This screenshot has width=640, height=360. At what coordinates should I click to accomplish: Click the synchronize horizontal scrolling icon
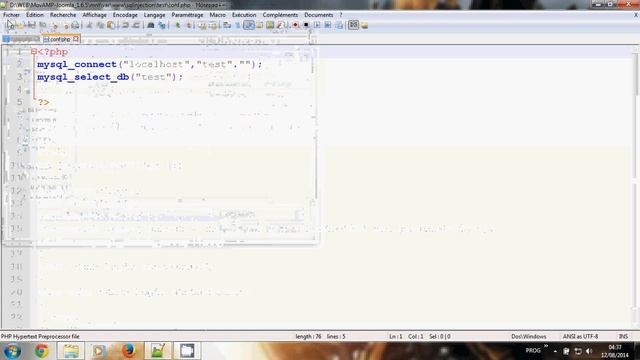pos(213,25)
